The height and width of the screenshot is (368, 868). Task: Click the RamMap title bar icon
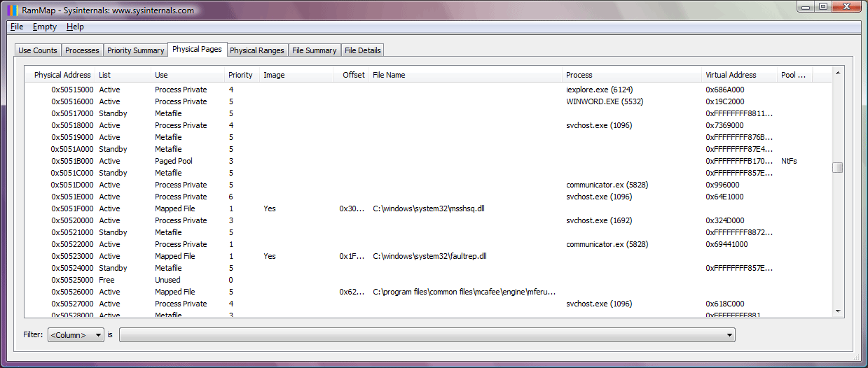coord(13,10)
